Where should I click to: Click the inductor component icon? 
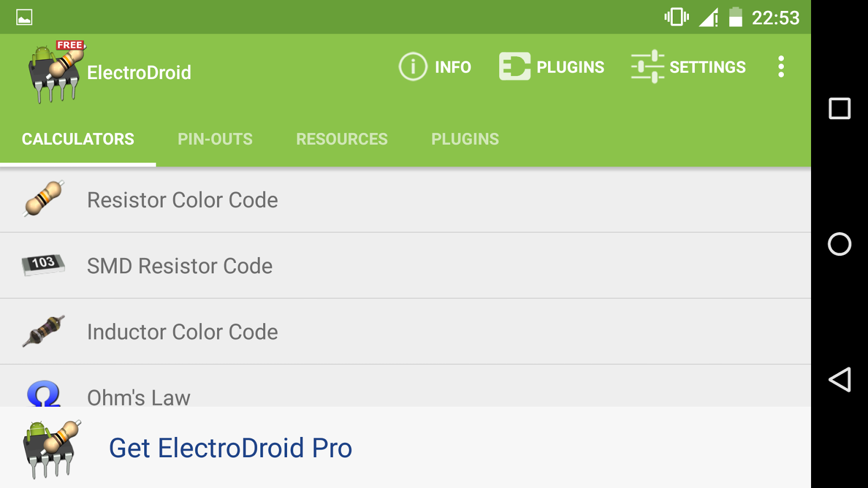coord(44,331)
